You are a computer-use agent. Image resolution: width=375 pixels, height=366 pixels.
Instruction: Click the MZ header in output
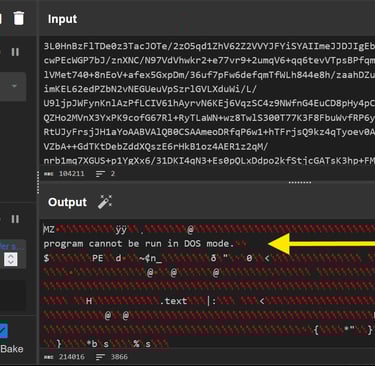click(x=49, y=229)
